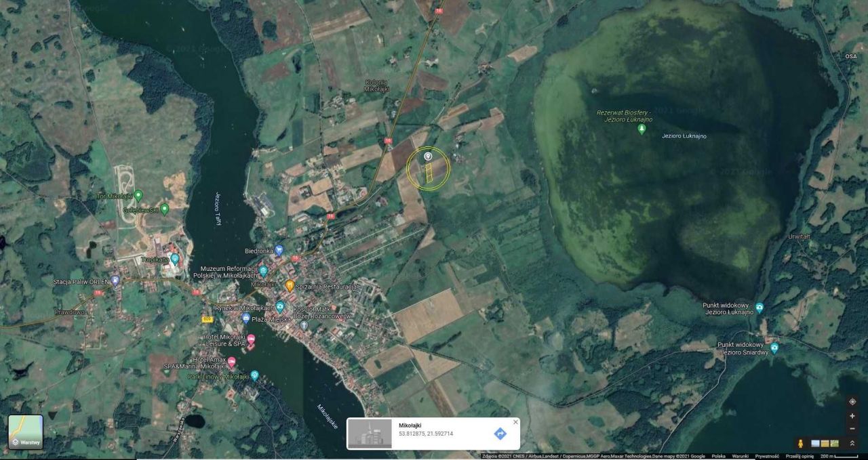Image resolution: width=868 pixels, height=460 pixels.
Task: Select the Spiżarnia Restauracja restaurant marker
Action: (290, 286)
